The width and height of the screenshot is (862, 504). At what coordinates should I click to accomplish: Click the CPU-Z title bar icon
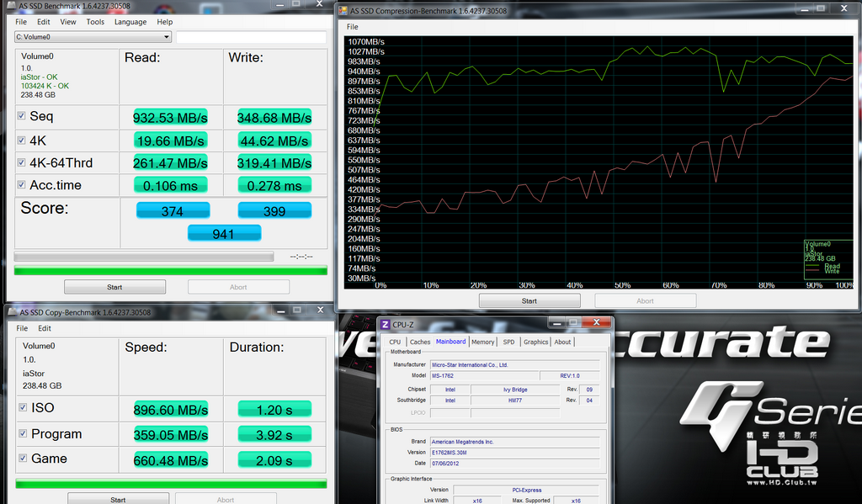point(386,325)
